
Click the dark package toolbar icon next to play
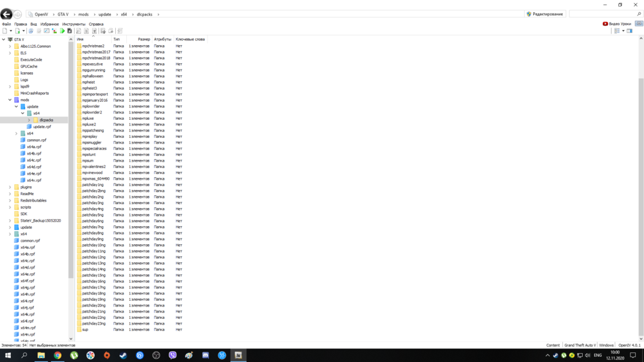click(70, 31)
